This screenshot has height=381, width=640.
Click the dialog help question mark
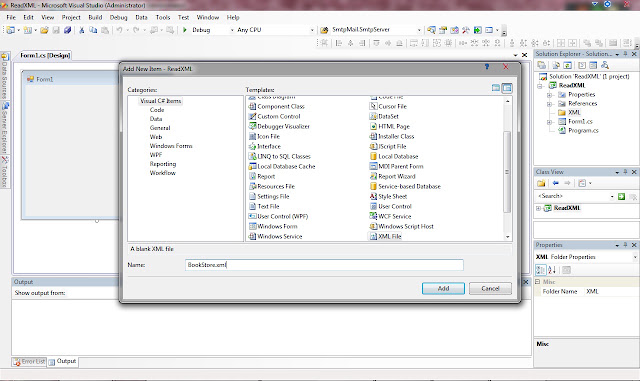tap(487, 67)
